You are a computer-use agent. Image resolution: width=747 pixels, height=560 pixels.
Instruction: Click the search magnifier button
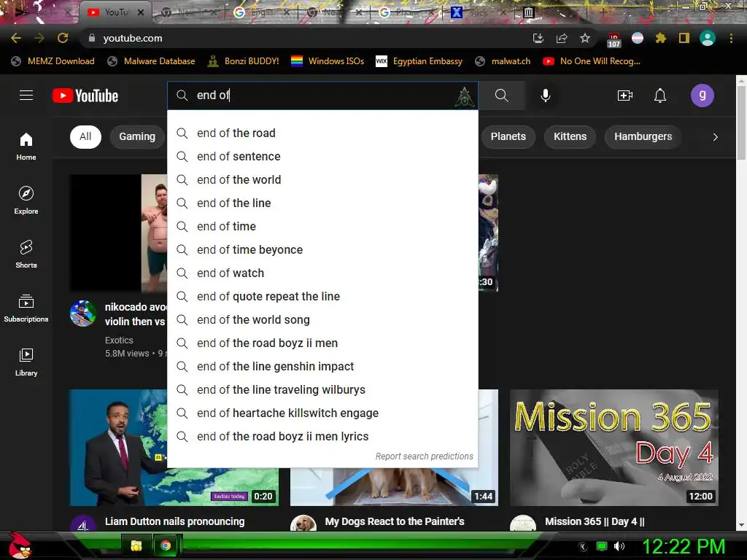point(501,96)
